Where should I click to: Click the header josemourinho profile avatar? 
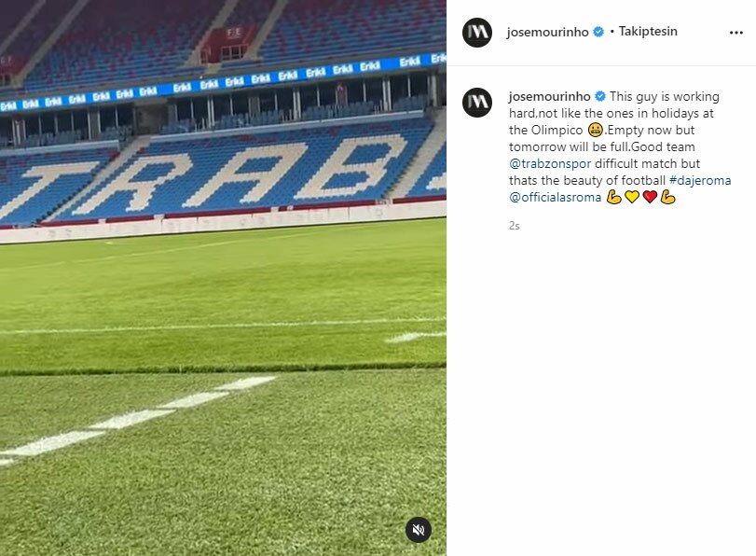click(x=477, y=33)
